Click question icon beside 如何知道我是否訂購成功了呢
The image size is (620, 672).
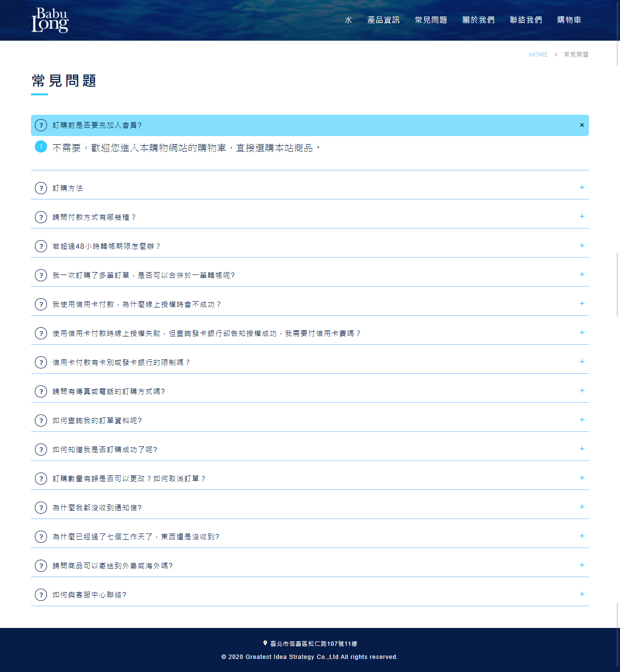click(x=41, y=450)
